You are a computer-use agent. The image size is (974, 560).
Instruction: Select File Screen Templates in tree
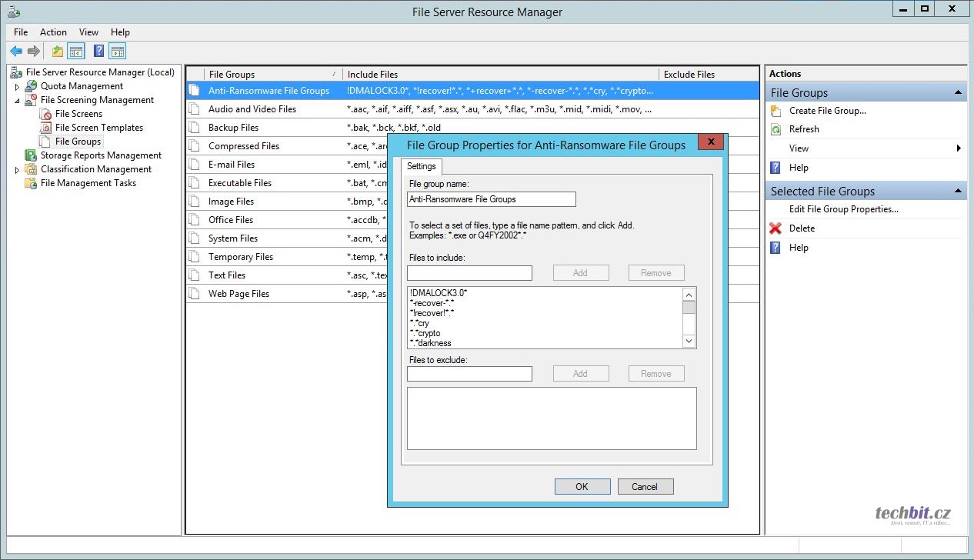pos(98,128)
